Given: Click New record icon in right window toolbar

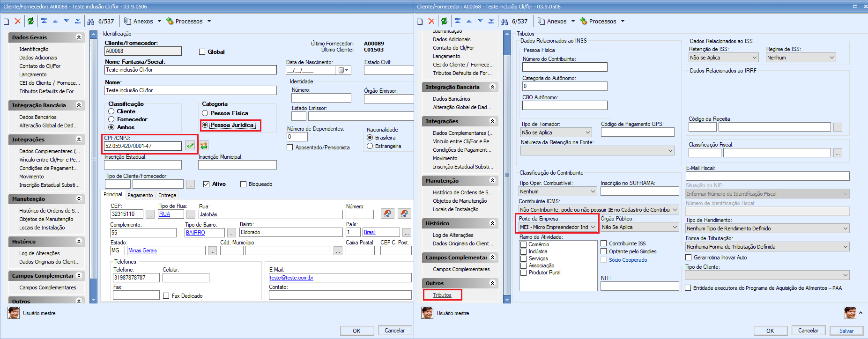Looking at the screenshot, I should pyautogui.click(x=420, y=22).
